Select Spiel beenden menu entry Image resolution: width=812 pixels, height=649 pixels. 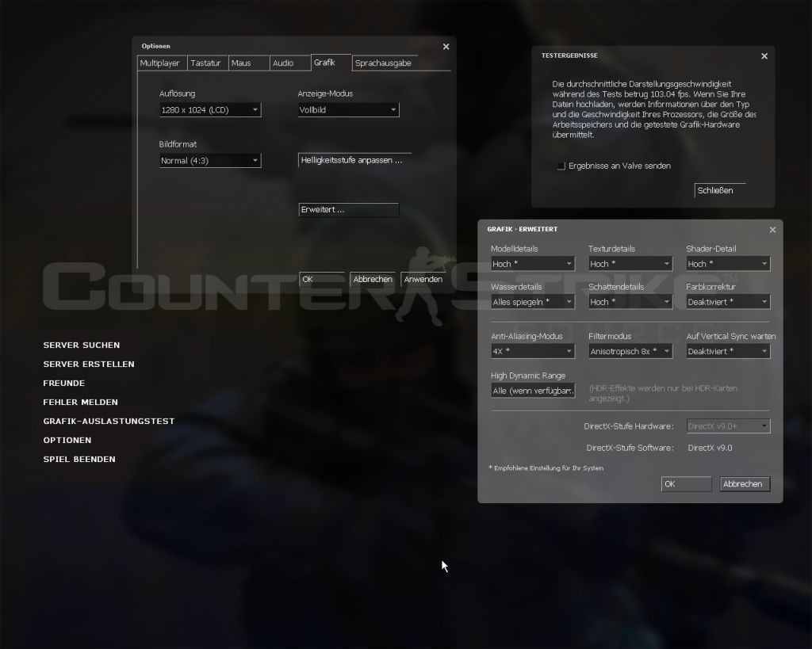click(79, 460)
